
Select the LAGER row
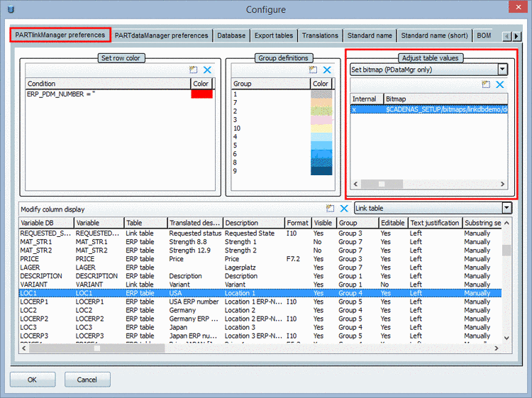click(260, 267)
